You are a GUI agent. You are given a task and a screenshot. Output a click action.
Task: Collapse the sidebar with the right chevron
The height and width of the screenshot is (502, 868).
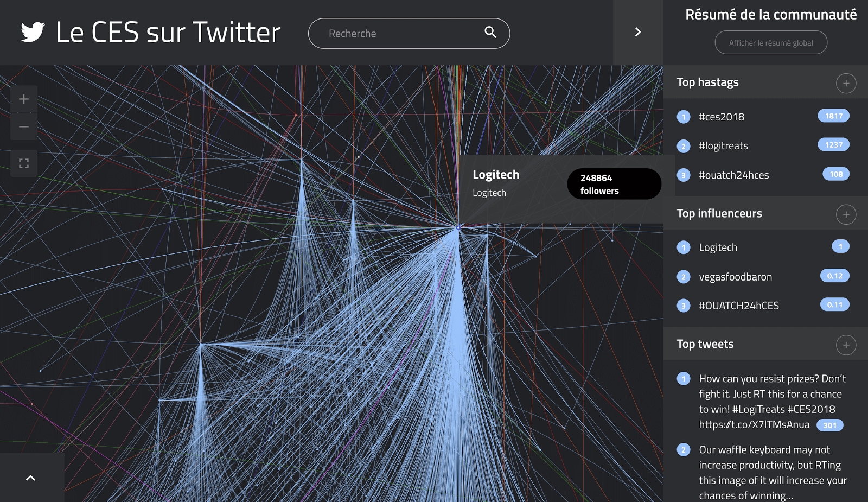[x=638, y=33]
